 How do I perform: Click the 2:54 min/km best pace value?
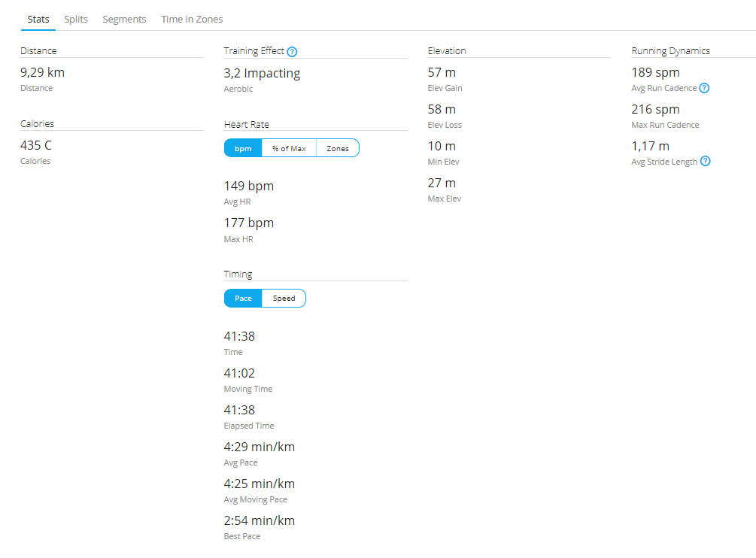coord(260,520)
